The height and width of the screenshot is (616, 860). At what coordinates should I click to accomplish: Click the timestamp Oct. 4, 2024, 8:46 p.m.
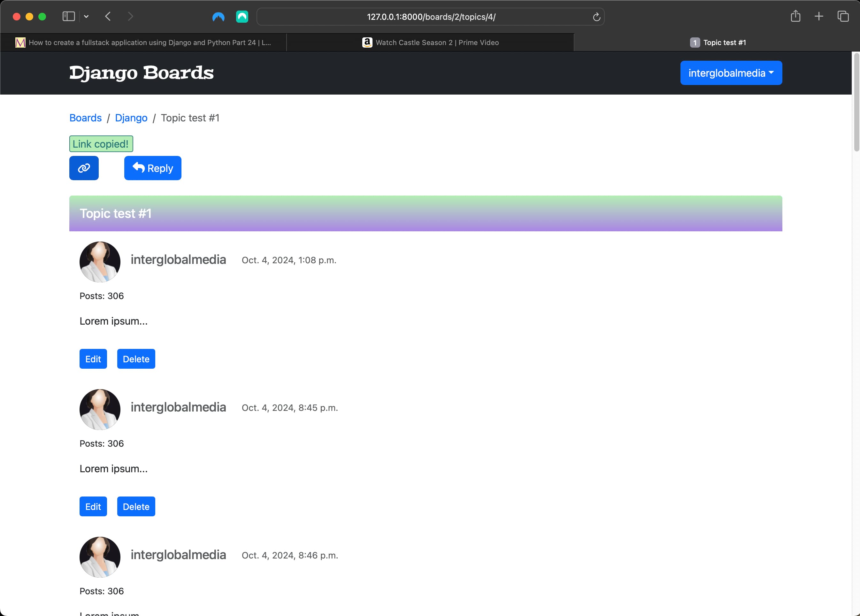tap(290, 555)
